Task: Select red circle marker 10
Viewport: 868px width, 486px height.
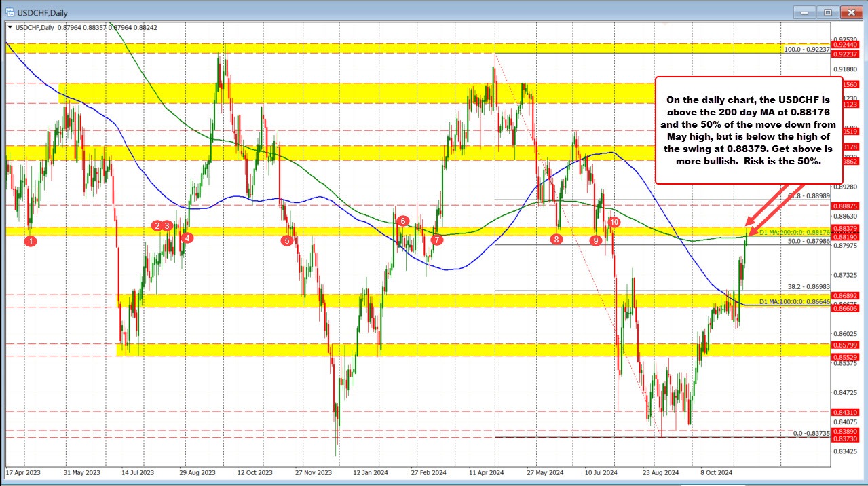Action: [x=614, y=222]
